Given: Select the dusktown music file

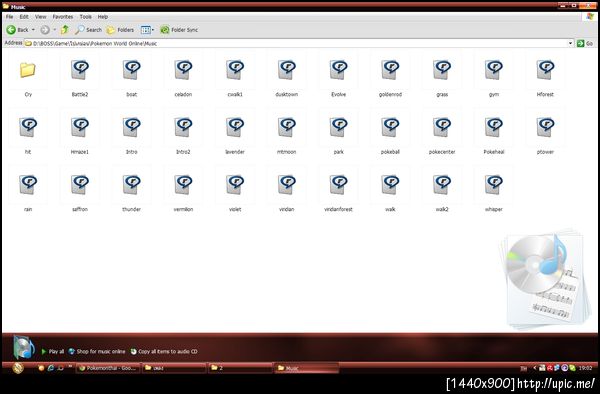Looking at the screenshot, I should coord(287,70).
